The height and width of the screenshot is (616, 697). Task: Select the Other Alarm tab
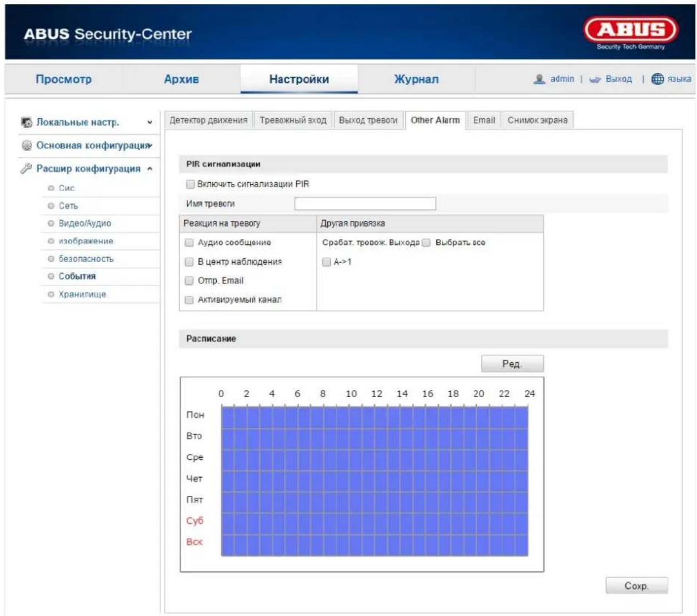point(435,120)
